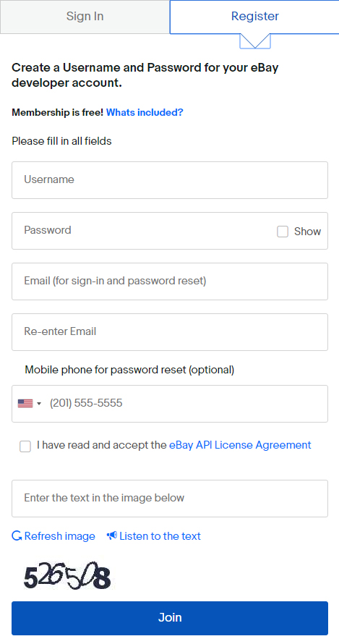
Task: Open the eBay API License Agreement link
Action: click(x=240, y=445)
